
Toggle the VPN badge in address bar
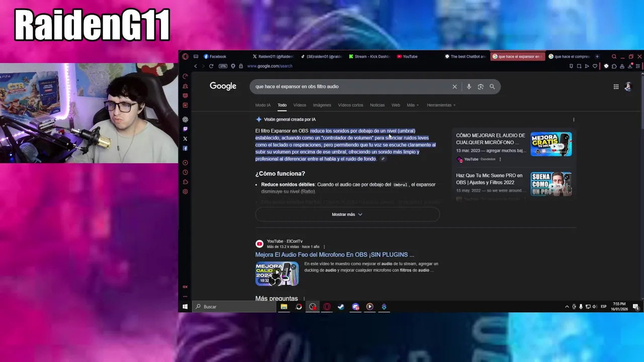[x=223, y=66]
